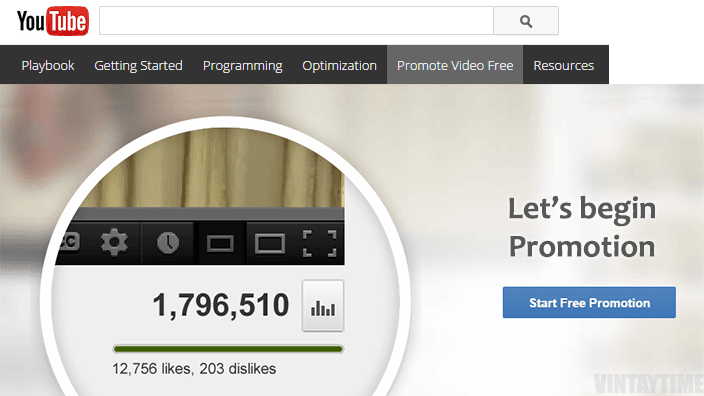Open the Optimization menu item
The width and height of the screenshot is (704, 396).
click(x=339, y=66)
